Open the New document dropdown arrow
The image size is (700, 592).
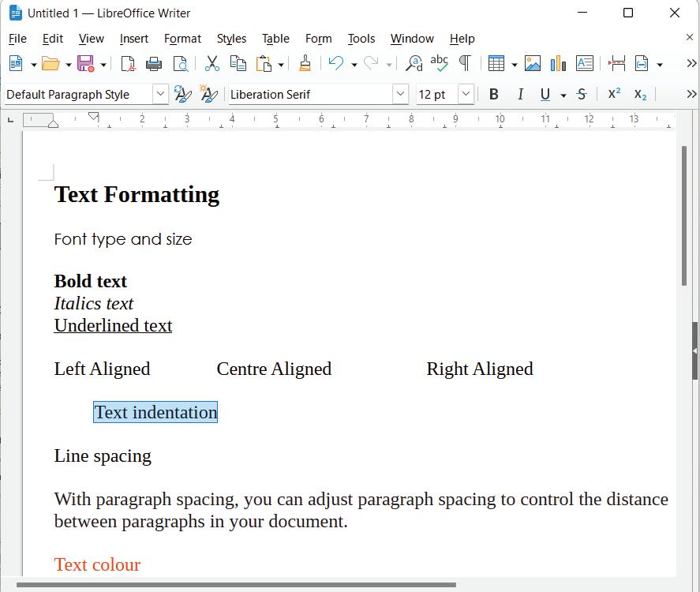click(33, 65)
